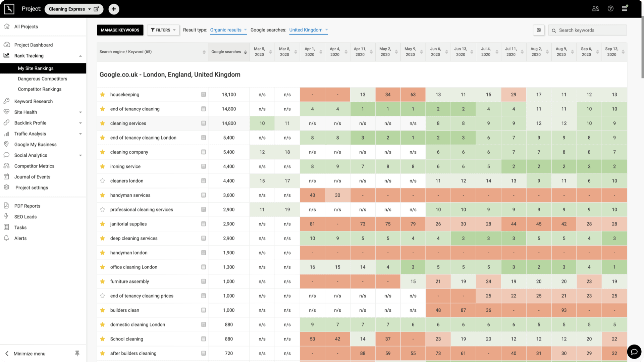Click the FILTERS button

tap(163, 30)
